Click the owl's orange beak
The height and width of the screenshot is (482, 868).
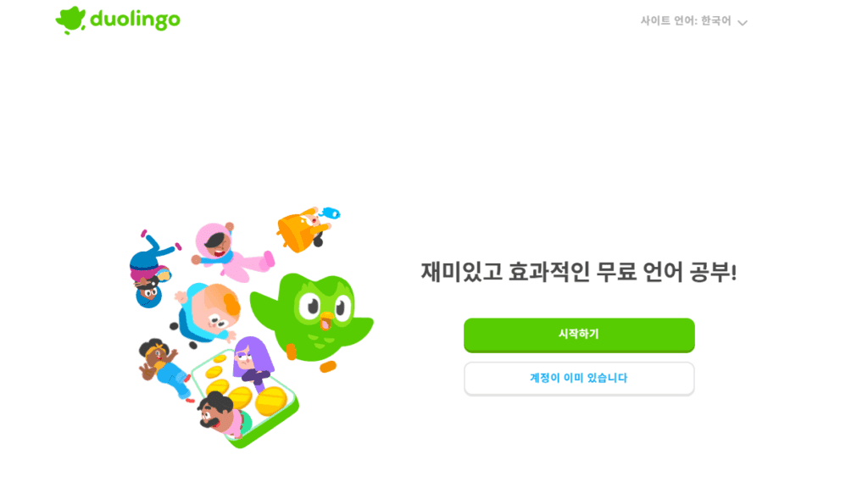[x=326, y=319]
